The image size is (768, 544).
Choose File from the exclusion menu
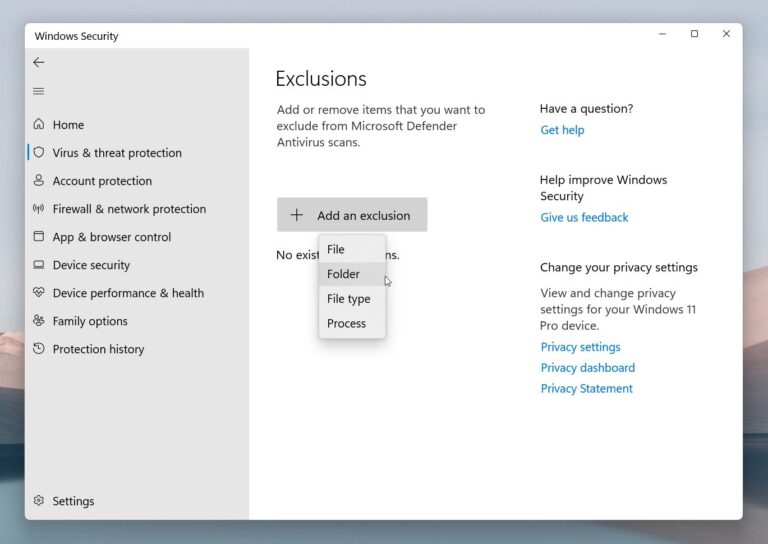[336, 249]
